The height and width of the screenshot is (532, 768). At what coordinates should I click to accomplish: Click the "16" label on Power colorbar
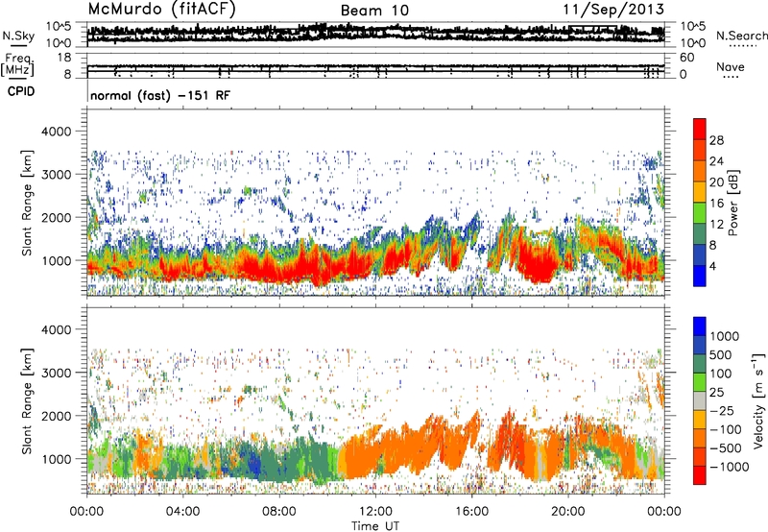tap(716, 204)
